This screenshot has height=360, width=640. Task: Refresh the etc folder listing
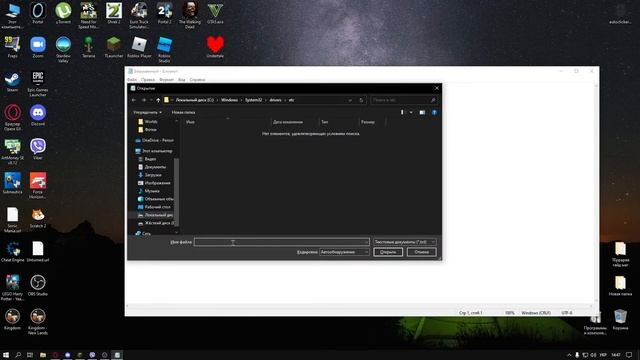pyautogui.click(x=361, y=100)
